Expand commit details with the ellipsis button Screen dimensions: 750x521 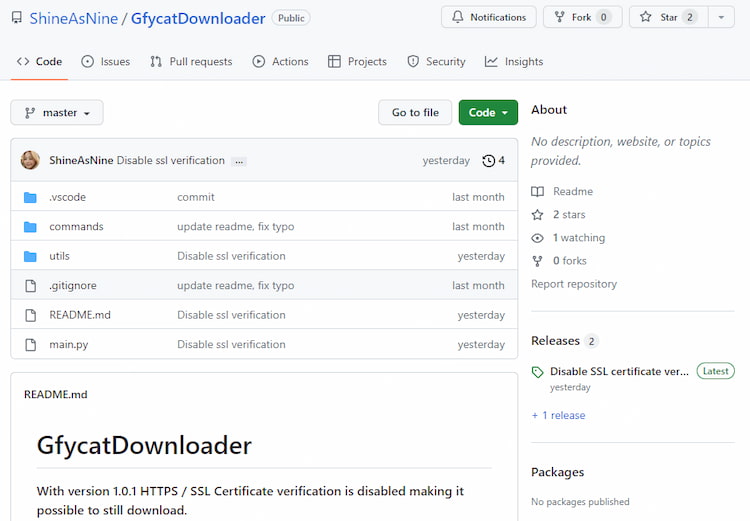(239, 162)
